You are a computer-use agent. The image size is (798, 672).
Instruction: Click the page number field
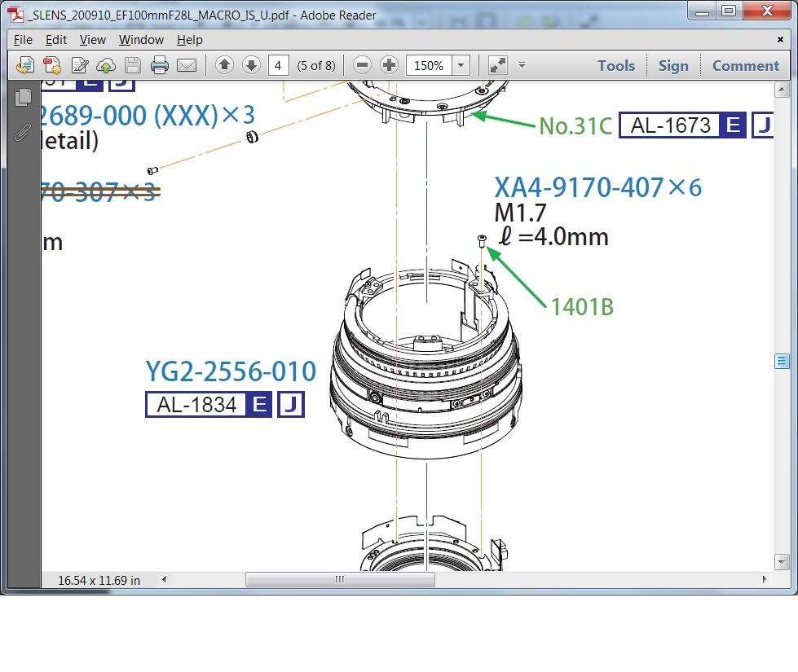pyautogui.click(x=279, y=65)
